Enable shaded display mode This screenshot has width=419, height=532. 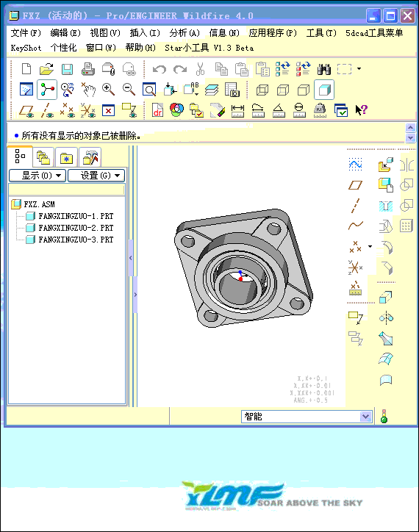[324, 90]
